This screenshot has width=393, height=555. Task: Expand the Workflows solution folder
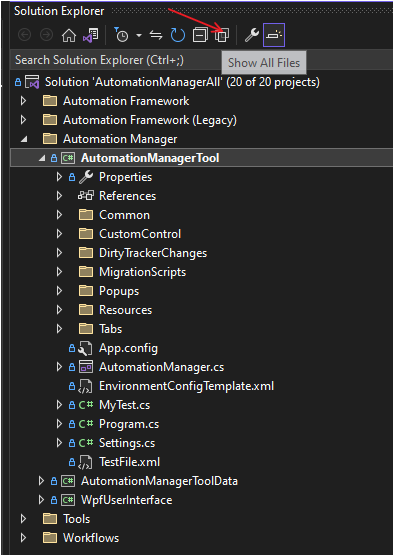coord(23,538)
